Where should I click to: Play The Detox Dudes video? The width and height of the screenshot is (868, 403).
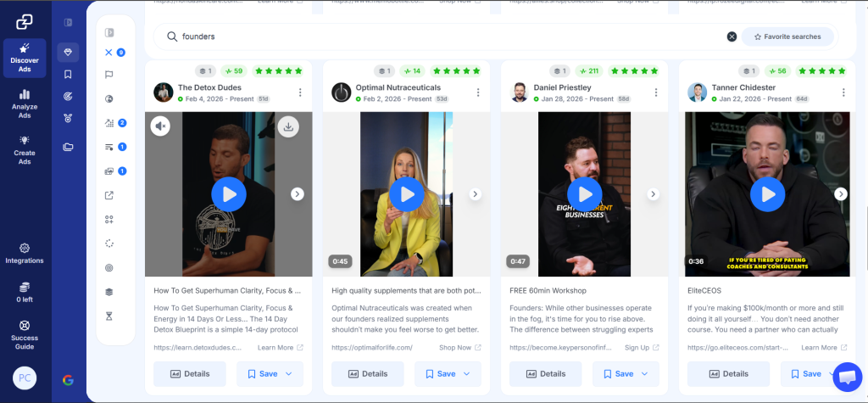[229, 194]
